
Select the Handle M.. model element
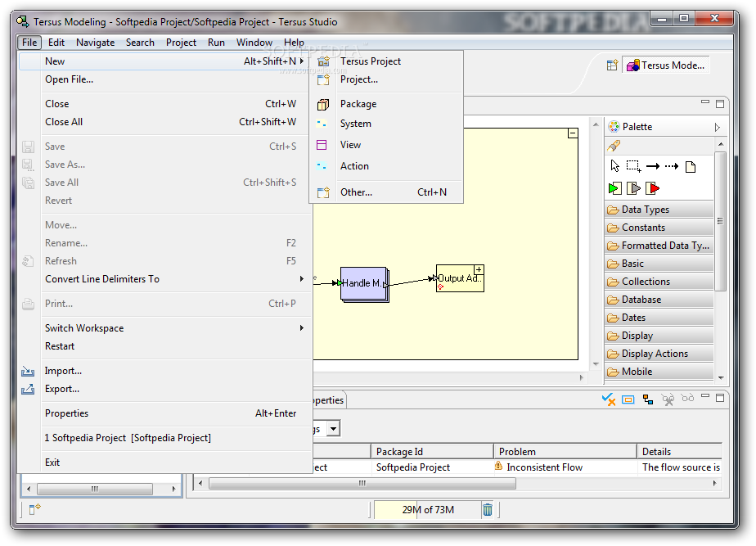click(365, 283)
